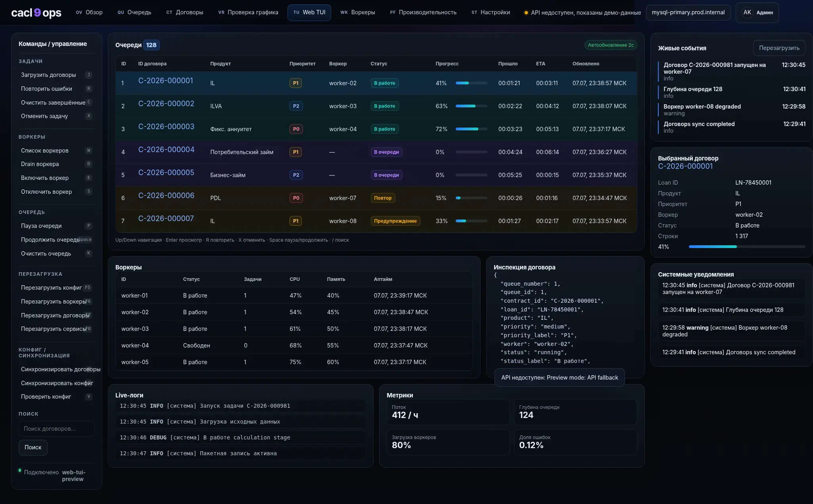Click the queue count badge 128
813x504 pixels.
(x=151, y=45)
